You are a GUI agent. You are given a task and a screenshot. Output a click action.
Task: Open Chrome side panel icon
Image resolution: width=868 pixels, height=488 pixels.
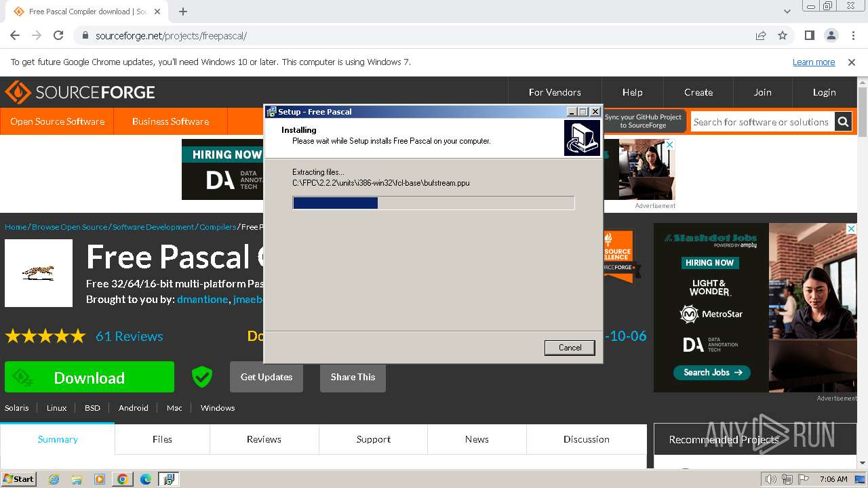click(810, 36)
